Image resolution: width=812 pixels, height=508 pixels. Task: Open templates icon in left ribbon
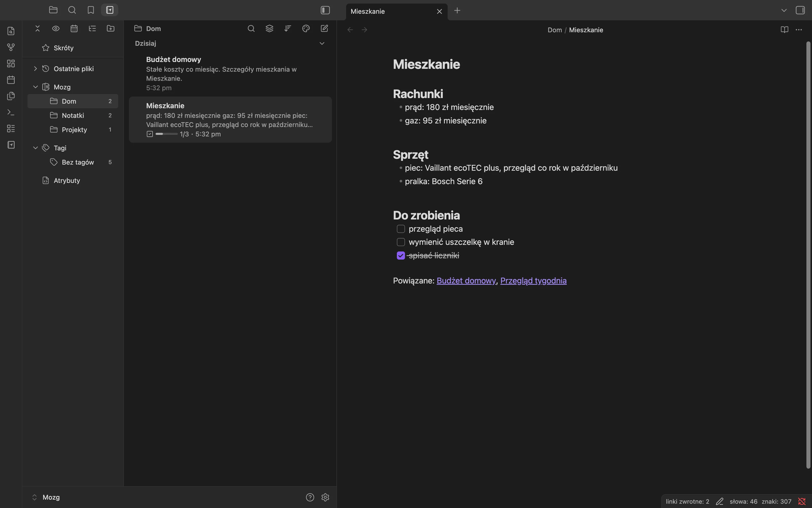(x=11, y=96)
